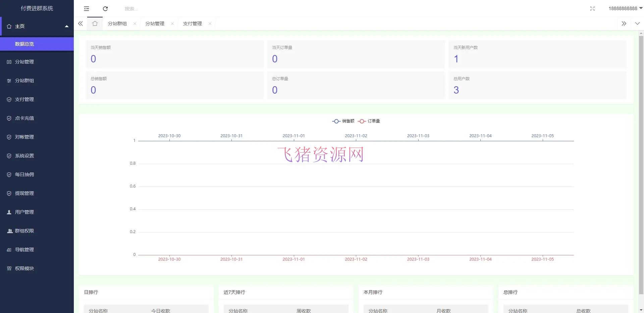This screenshot has width=644, height=313.
Task: Select the 支付管理 shield icon
Action: pos(9,99)
